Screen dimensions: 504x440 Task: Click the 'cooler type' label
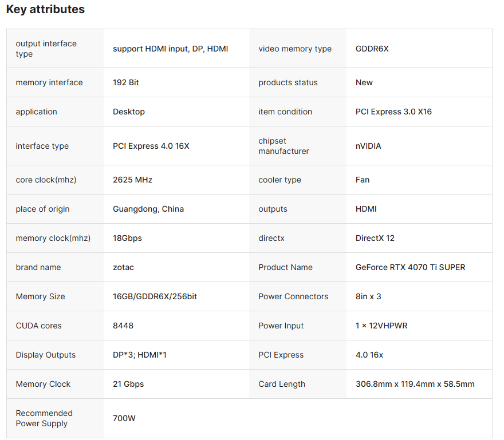tap(279, 180)
